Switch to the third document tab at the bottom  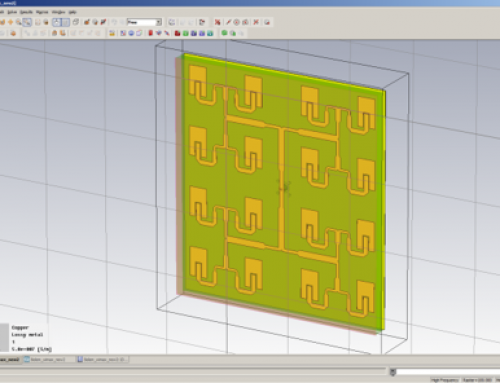coord(102,359)
